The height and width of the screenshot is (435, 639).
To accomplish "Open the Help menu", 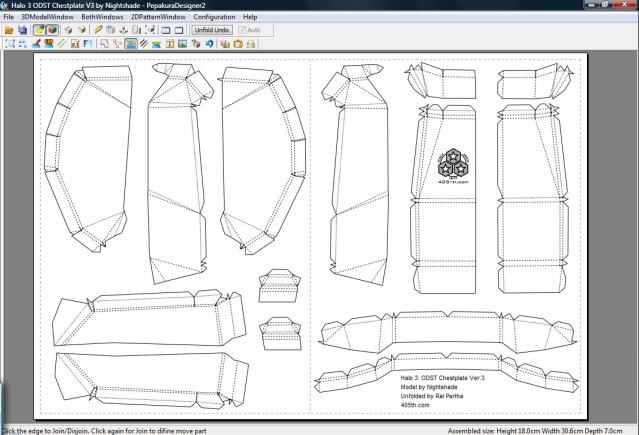I will (x=250, y=17).
